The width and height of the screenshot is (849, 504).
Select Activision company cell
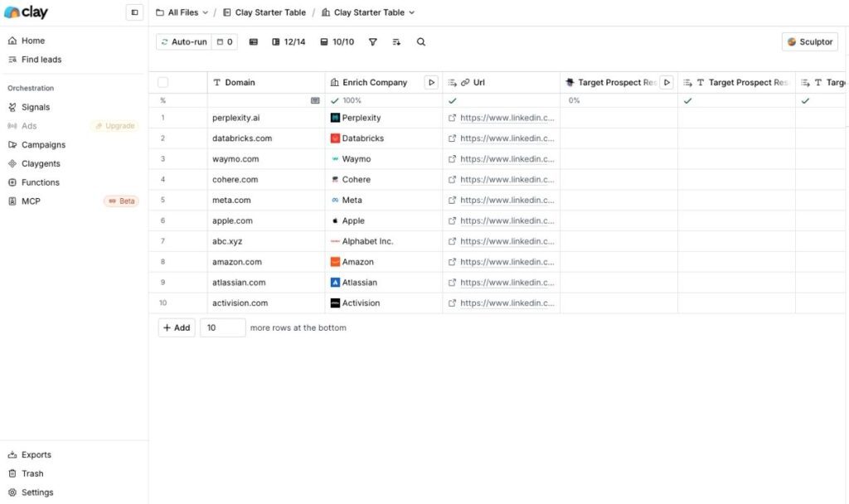[384, 303]
